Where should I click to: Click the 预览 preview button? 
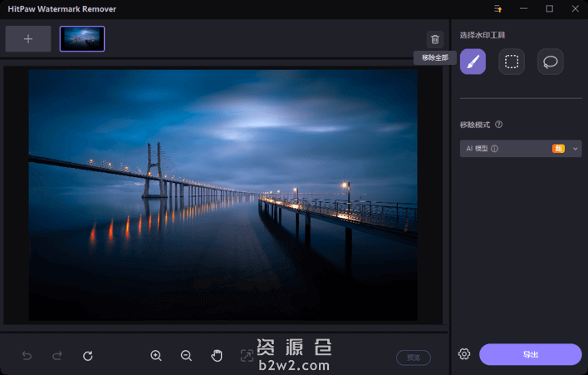tap(413, 358)
